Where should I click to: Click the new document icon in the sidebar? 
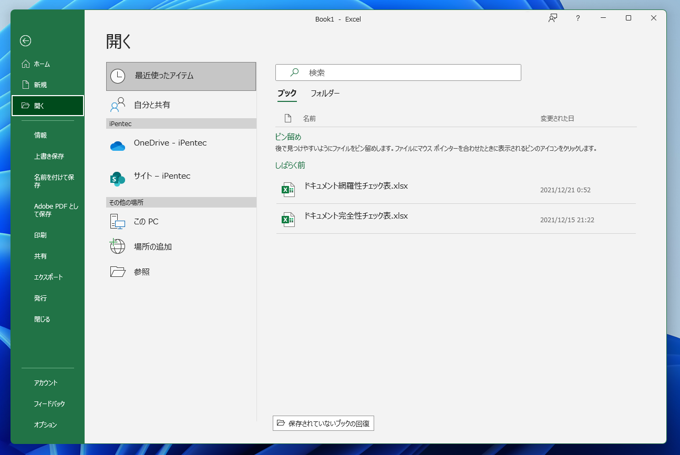[x=26, y=85]
